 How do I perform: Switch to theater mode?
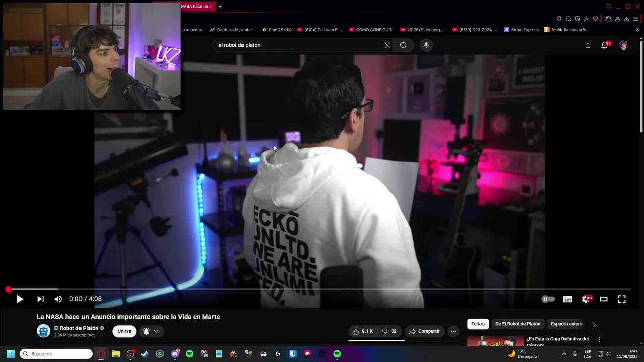[x=604, y=299]
